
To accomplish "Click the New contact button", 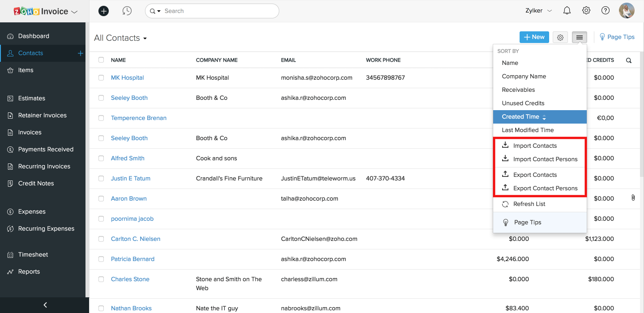I will pyautogui.click(x=534, y=37).
